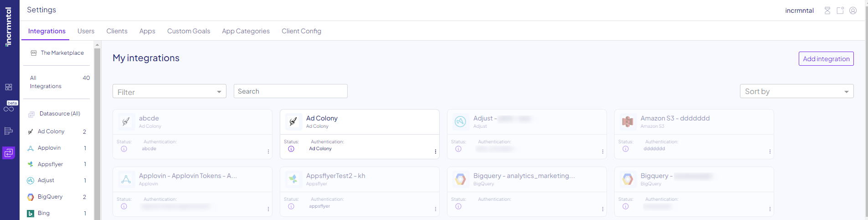
Task: Open three-dot menu on abcde card
Action: 268,152
